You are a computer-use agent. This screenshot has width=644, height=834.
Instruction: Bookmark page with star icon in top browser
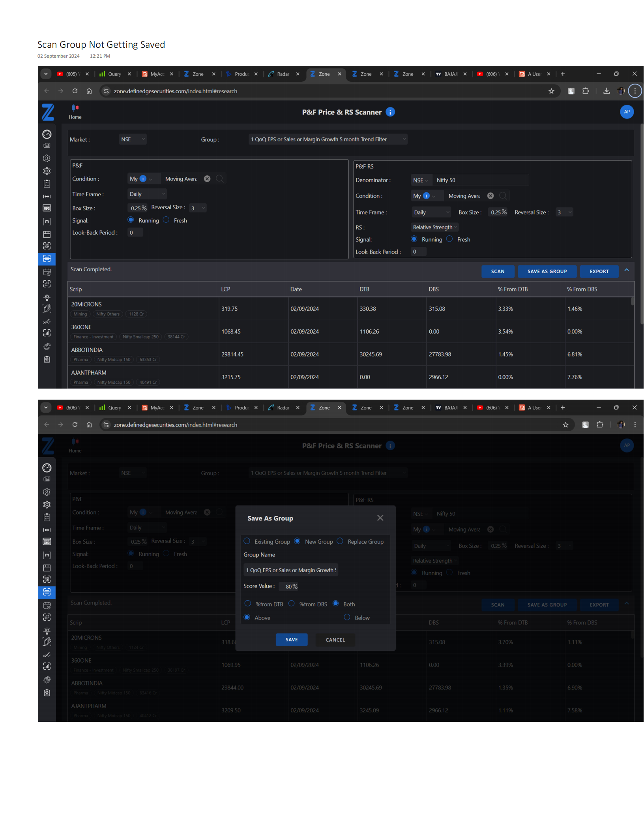point(551,91)
